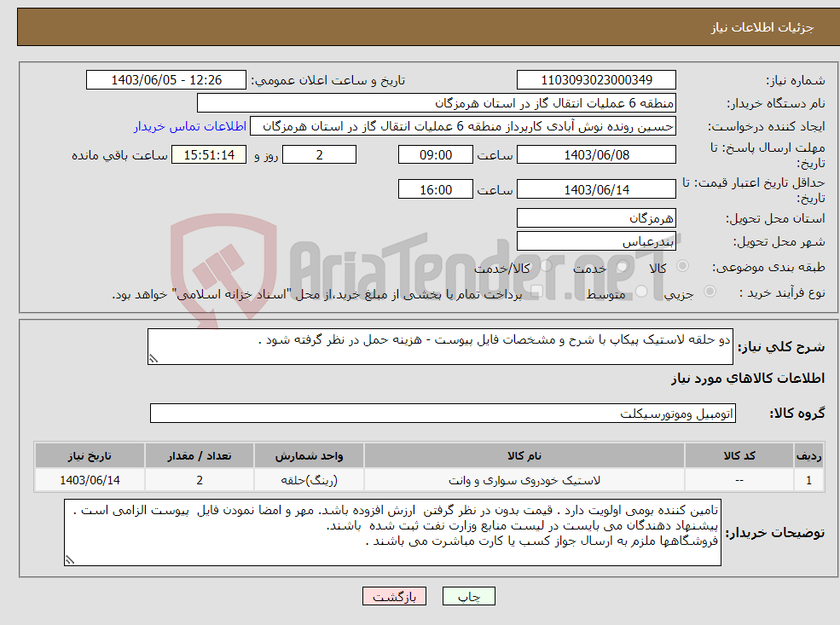The width and height of the screenshot is (840, 625).
Task: Toggle the اسناد خزانه اسلامی payment checkbox
Action: [x=536, y=292]
